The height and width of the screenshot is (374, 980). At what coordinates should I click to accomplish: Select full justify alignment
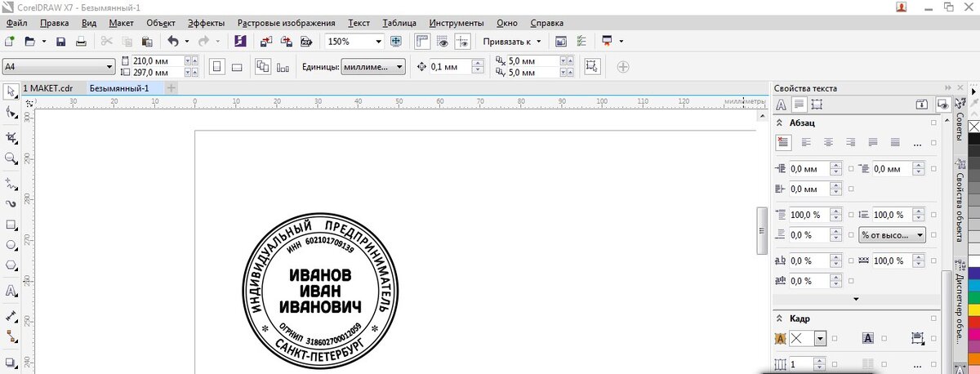(x=873, y=142)
